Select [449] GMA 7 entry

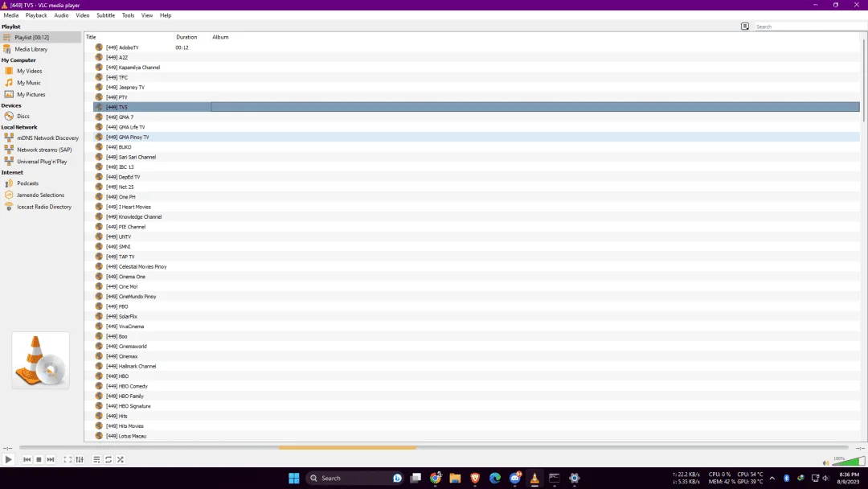pos(476,117)
